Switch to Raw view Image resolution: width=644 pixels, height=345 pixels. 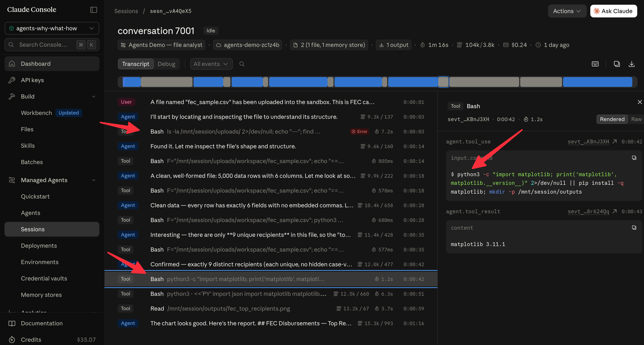[x=636, y=119]
